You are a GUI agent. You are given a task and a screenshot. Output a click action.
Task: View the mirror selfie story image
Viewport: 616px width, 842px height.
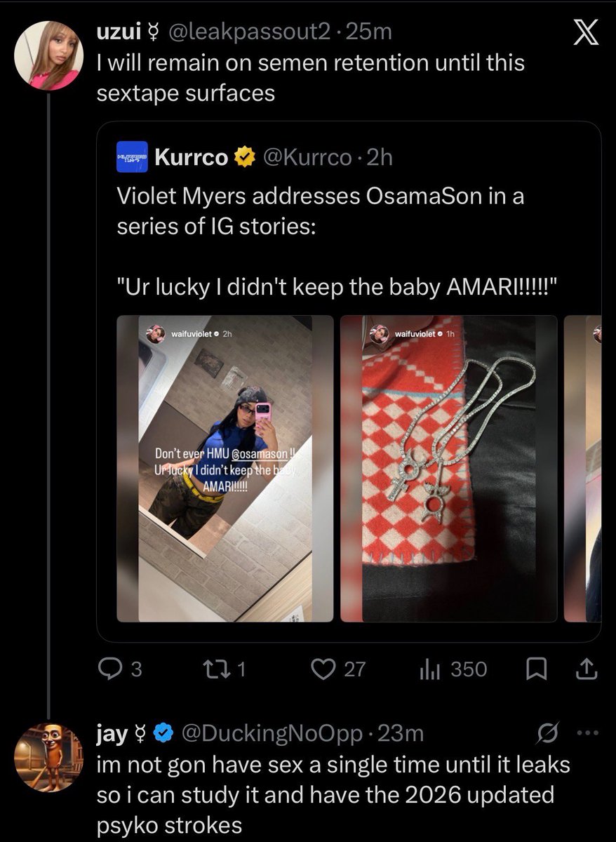[x=225, y=469]
